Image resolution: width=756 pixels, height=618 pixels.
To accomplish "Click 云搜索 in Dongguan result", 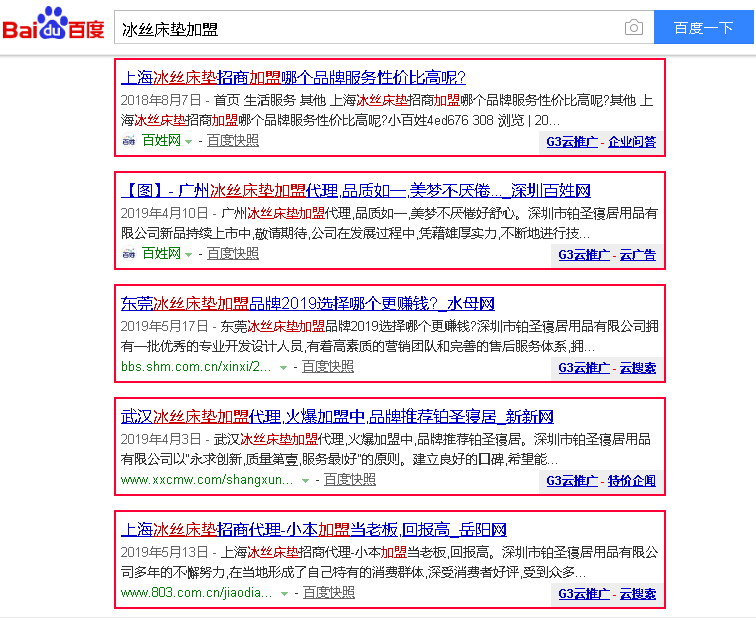I will pos(637,368).
